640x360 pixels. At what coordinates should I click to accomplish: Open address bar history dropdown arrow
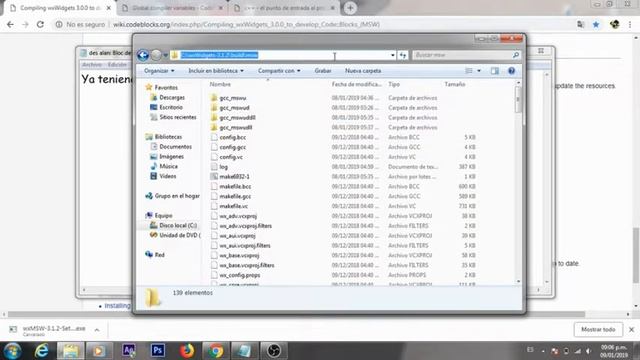coord(392,55)
